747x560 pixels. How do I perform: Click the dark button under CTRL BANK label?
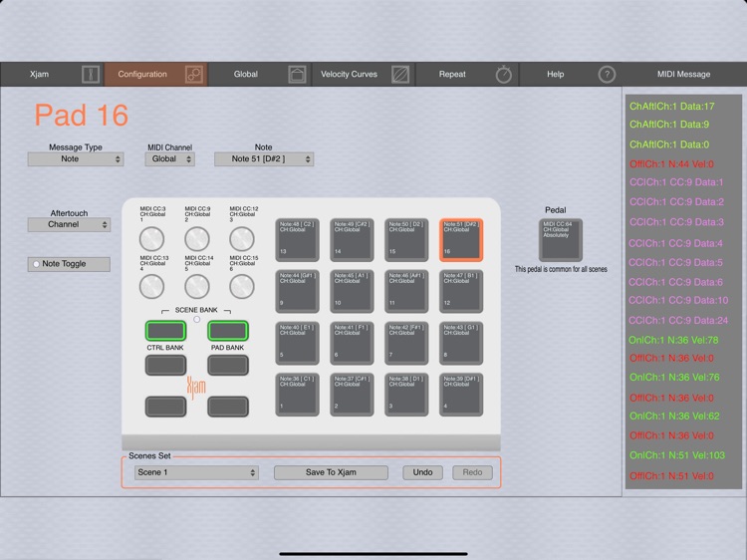[x=165, y=365]
